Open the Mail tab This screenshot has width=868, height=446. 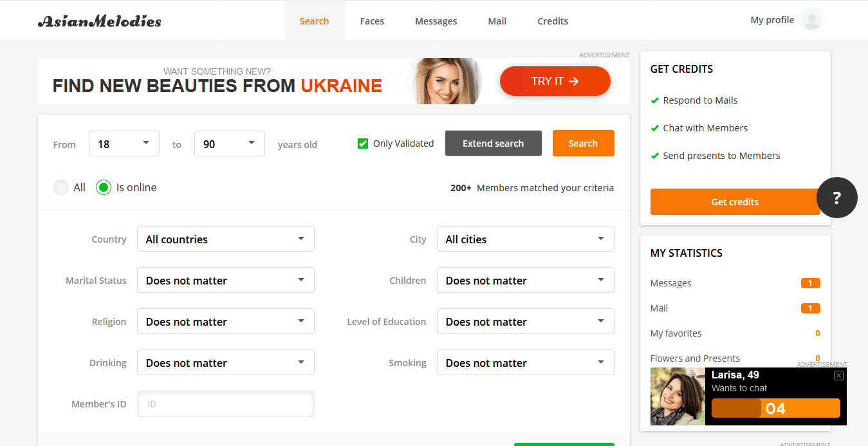click(497, 21)
